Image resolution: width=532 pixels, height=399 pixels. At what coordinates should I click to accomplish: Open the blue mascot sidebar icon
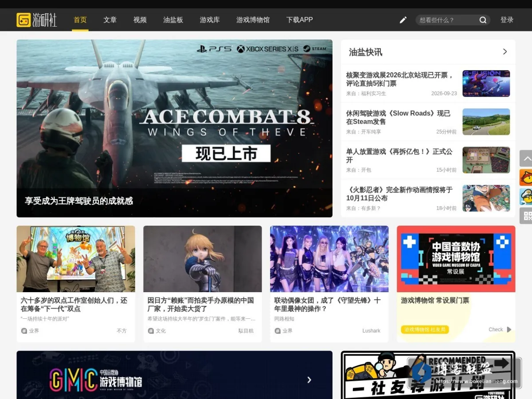[x=526, y=196]
